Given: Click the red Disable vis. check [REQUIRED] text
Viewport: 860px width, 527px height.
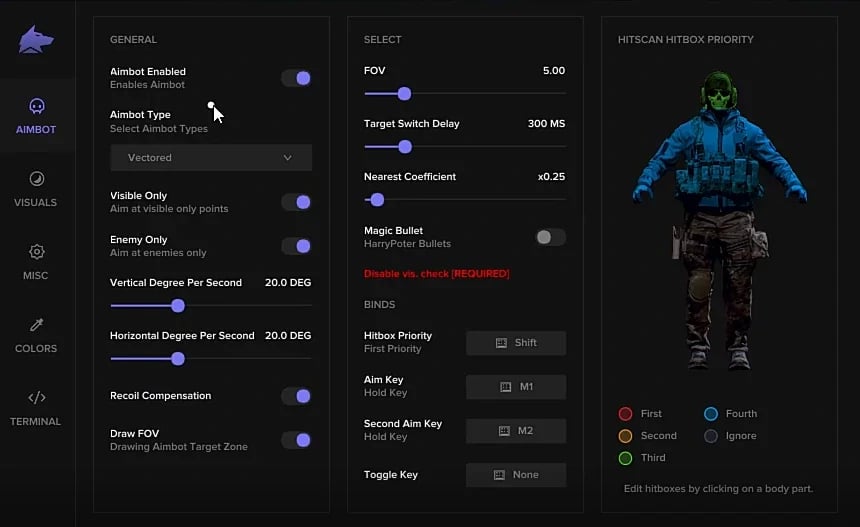Looking at the screenshot, I should pos(437,274).
